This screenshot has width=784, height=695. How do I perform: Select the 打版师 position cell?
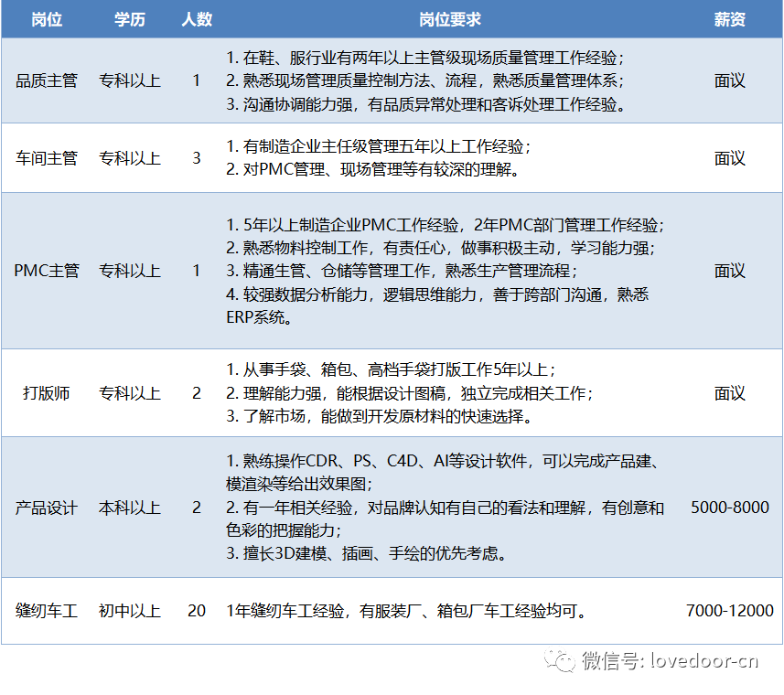click(47, 393)
